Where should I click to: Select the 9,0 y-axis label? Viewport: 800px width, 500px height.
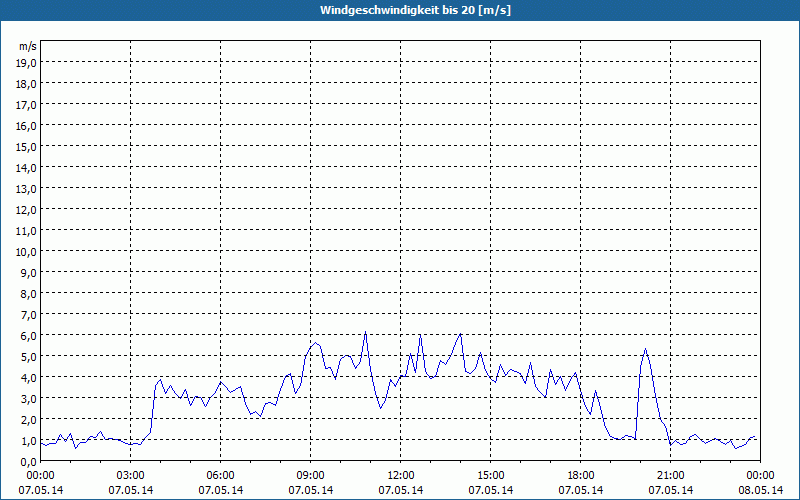point(29,272)
